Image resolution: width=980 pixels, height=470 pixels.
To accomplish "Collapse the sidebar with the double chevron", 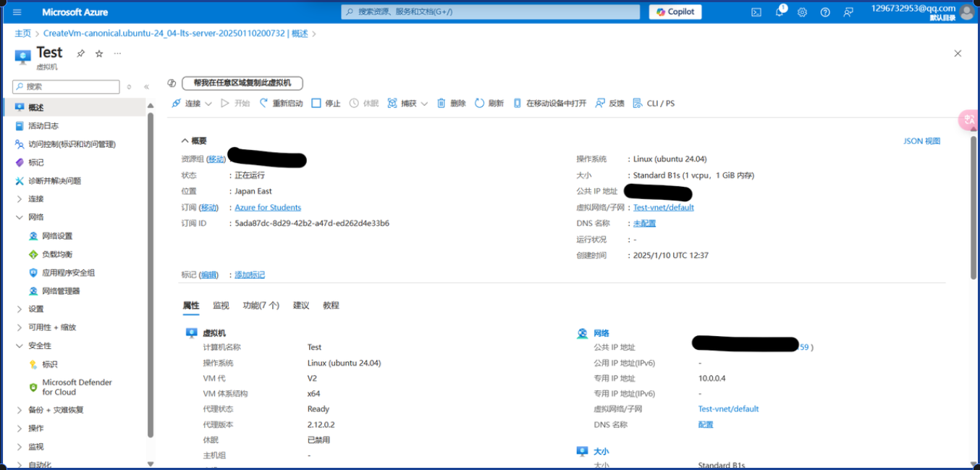I will [146, 87].
